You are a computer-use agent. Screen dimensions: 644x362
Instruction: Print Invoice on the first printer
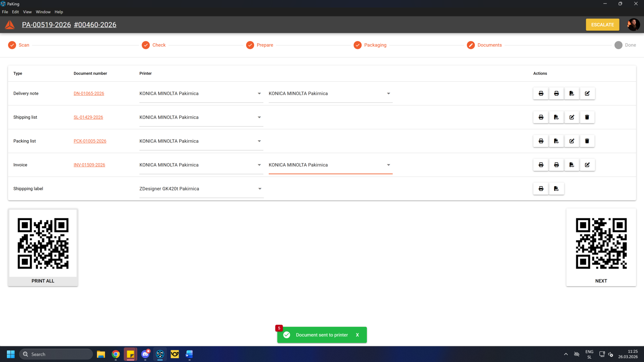(541, 165)
